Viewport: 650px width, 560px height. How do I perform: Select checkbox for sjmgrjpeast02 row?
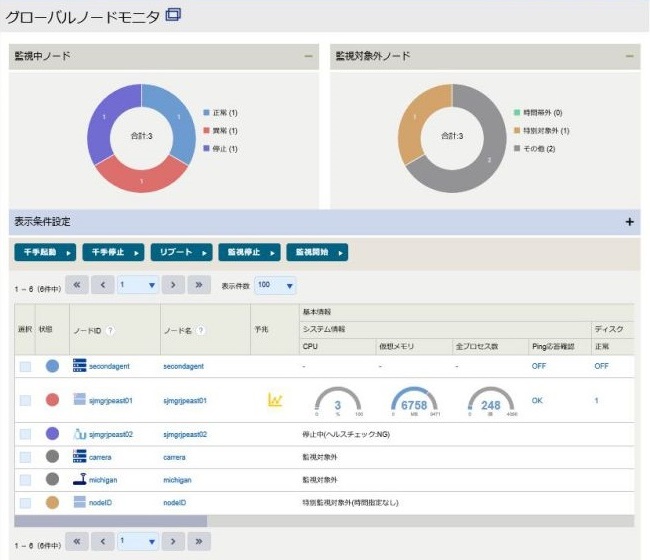pos(25,434)
